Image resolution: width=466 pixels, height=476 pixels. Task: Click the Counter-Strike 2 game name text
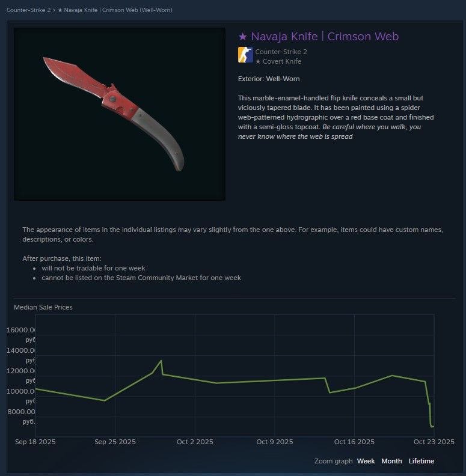click(x=281, y=52)
